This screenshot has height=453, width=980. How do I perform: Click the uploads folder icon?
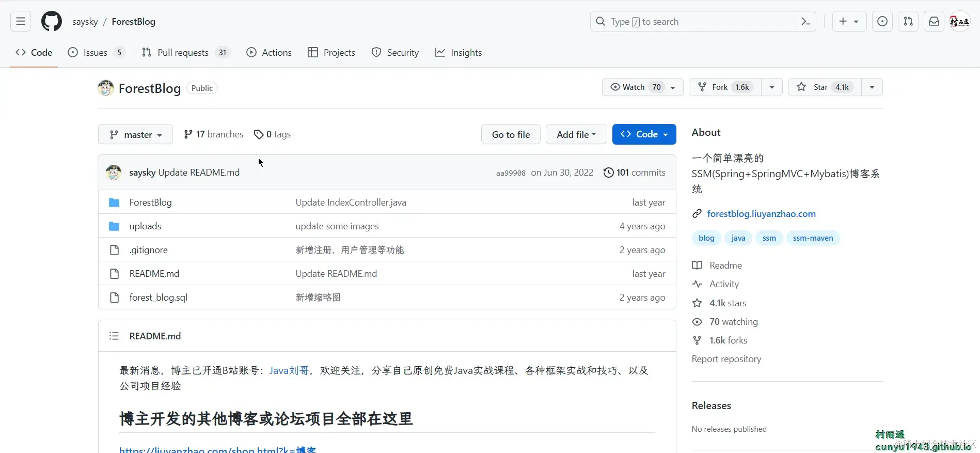pos(114,226)
